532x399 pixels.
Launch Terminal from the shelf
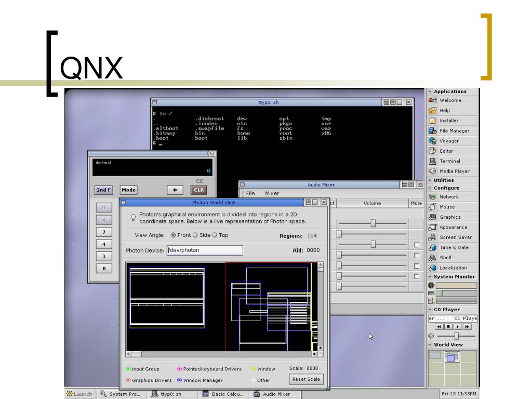[453, 161]
